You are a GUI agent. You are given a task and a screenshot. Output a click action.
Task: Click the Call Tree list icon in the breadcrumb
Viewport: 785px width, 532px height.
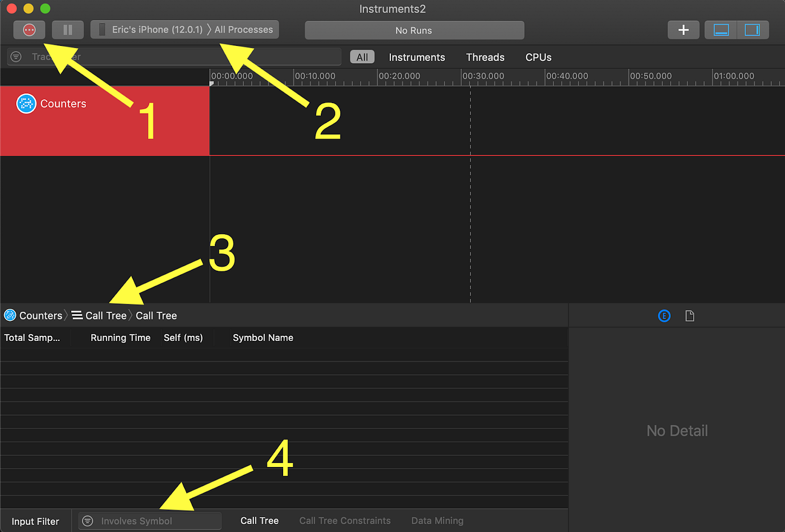tap(76, 315)
